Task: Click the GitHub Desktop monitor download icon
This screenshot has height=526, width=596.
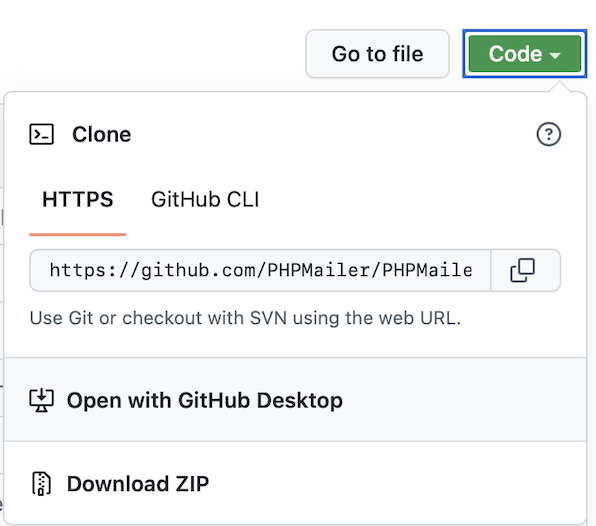Action: (41, 400)
